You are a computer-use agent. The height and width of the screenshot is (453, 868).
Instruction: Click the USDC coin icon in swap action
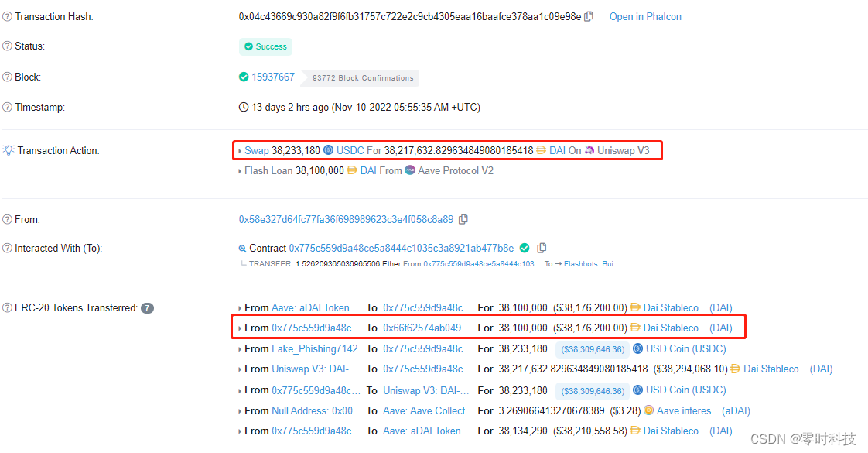pos(328,150)
